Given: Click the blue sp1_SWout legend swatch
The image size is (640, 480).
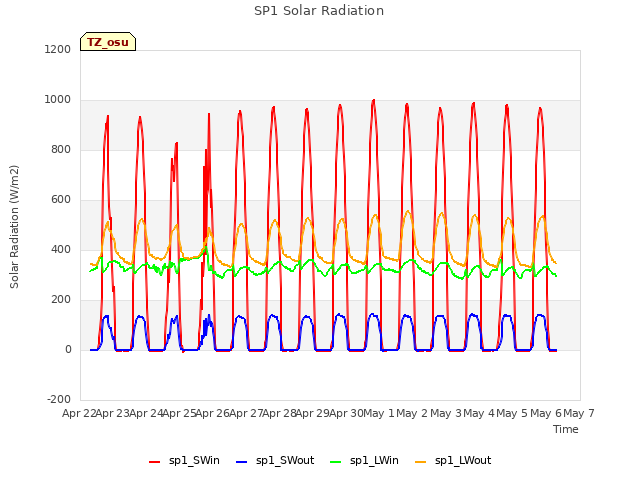Looking at the screenshot, I should click(x=242, y=462).
